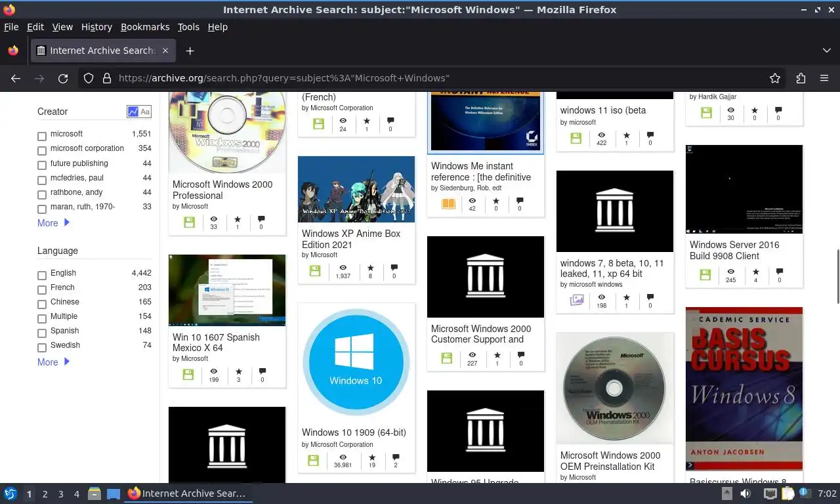Click the Firefox window button in taskbar
Screen dimensions: 840x504
point(188,493)
